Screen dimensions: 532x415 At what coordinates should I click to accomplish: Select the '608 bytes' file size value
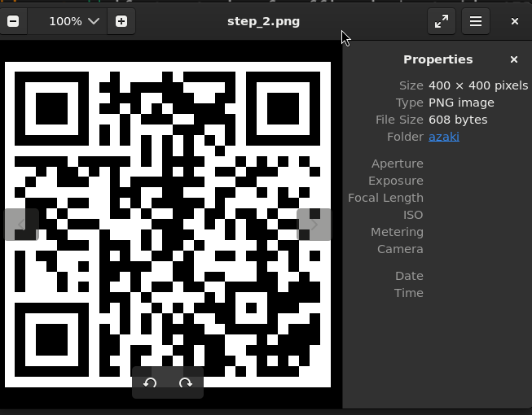[458, 120]
